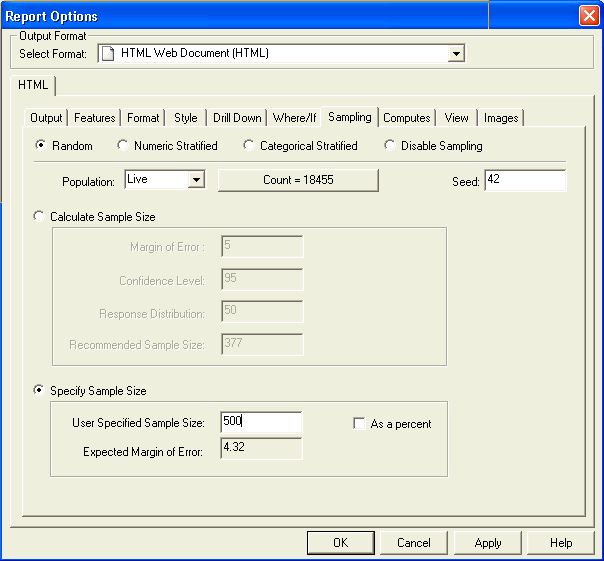
Task: Click the Expected Margin of Error field
Action: [x=261, y=448]
